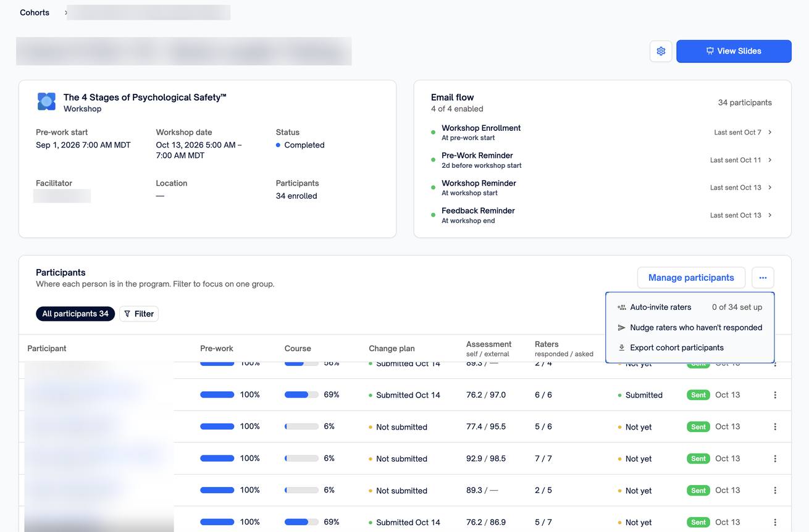This screenshot has height=532, width=809.
Task: Open row menu for 92.9 / 98.5 participant
Action: [x=775, y=459]
